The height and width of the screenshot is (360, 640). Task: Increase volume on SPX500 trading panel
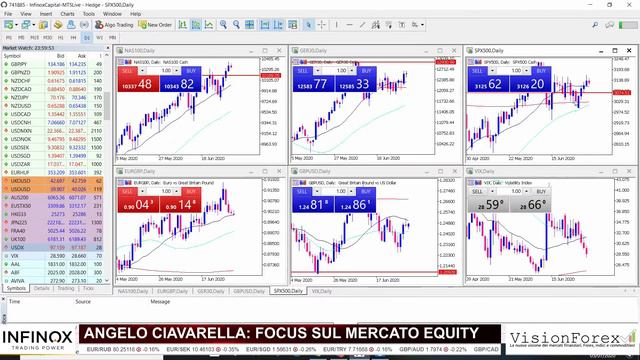(x=527, y=71)
